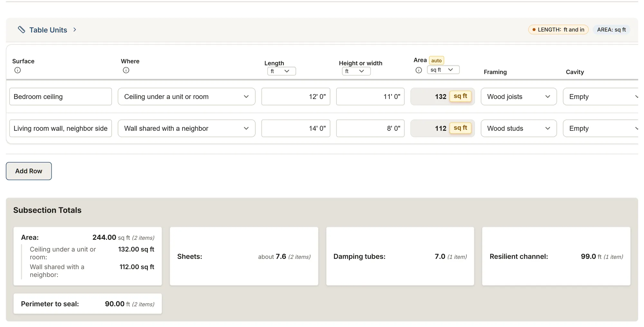Open Height or width unit dropdown
644x327 pixels.
pyautogui.click(x=356, y=71)
